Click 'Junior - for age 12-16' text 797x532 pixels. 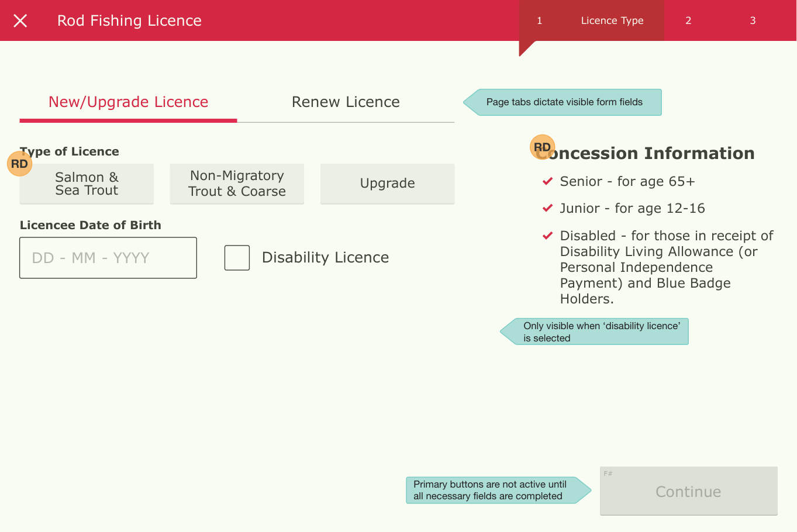tap(632, 209)
